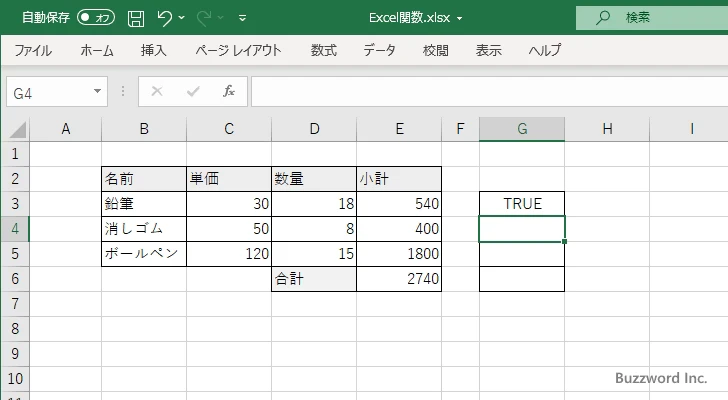The height and width of the screenshot is (400, 728).
Task: Switch to the 挿入 tab
Action: [154, 50]
